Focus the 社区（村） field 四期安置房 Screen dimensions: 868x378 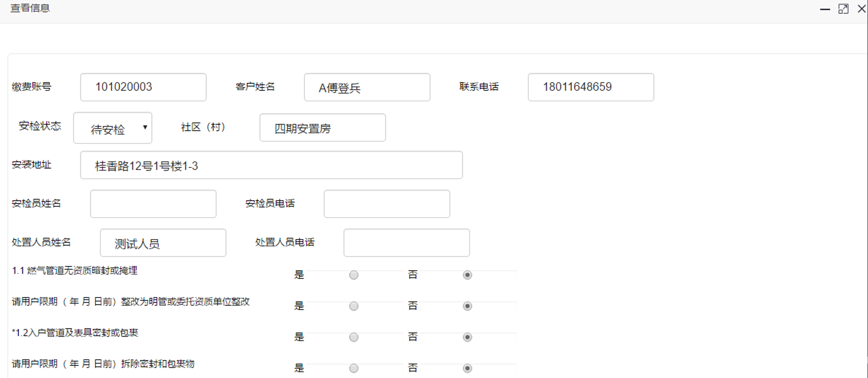323,128
